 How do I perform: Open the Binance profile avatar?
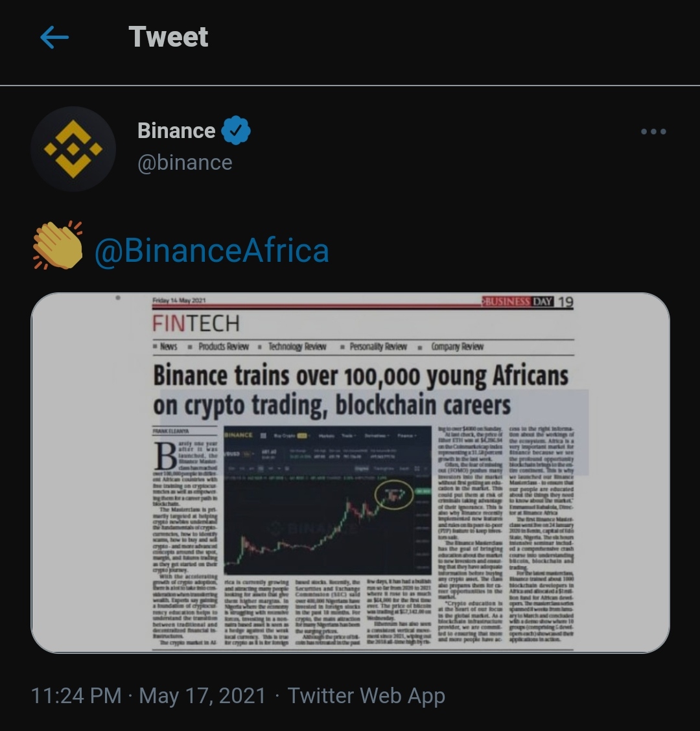[73, 149]
